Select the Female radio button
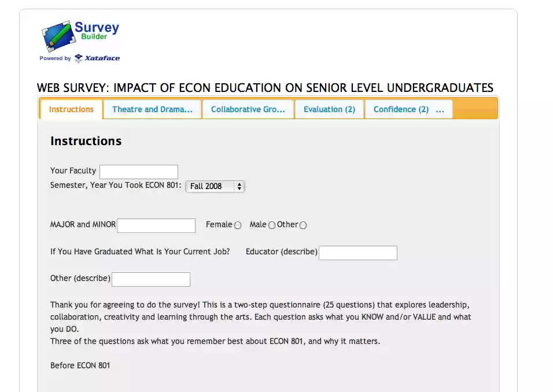The height and width of the screenshot is (392, 553). point(238,225)
